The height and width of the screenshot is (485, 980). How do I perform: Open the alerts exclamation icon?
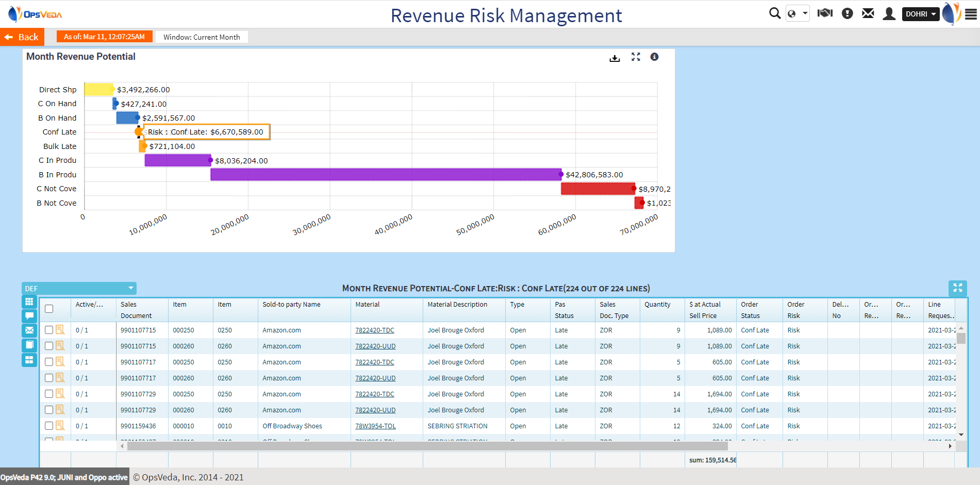pyautogui.click(x=847, y=13)
